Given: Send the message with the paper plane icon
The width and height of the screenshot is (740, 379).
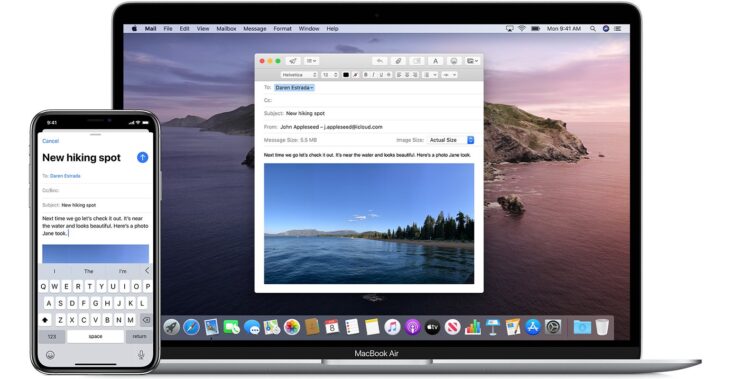Looking at the screenshot, I should [293, 61].
